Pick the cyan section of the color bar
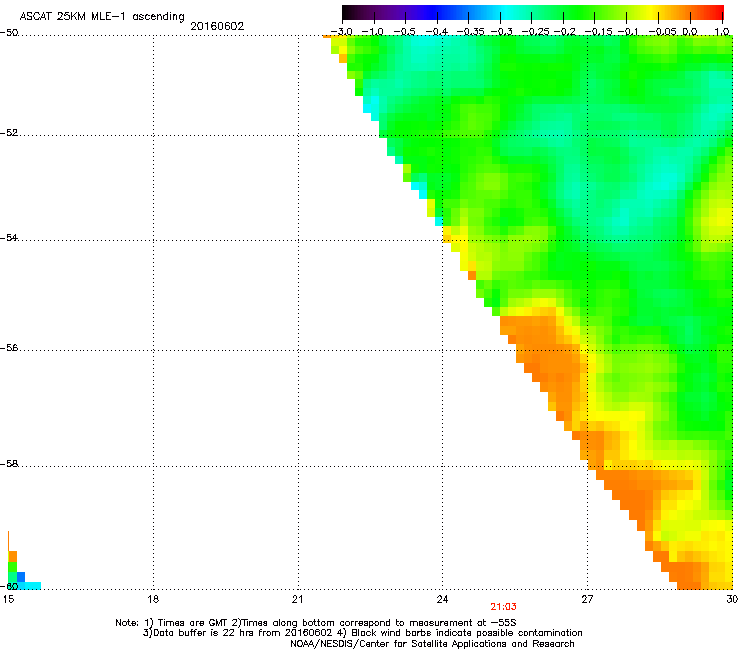 pyautogui.click(x=507, y=13)
